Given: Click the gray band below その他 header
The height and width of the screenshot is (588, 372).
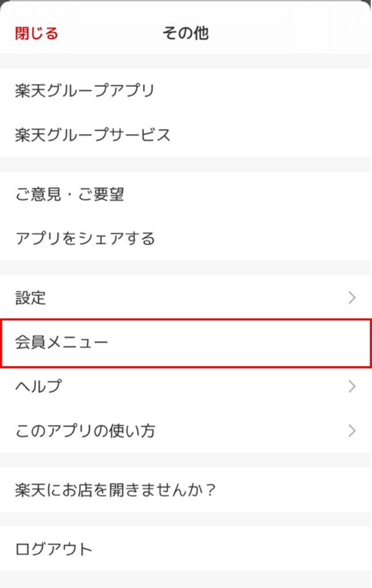Looking at the screenshot, I should 185,61.
